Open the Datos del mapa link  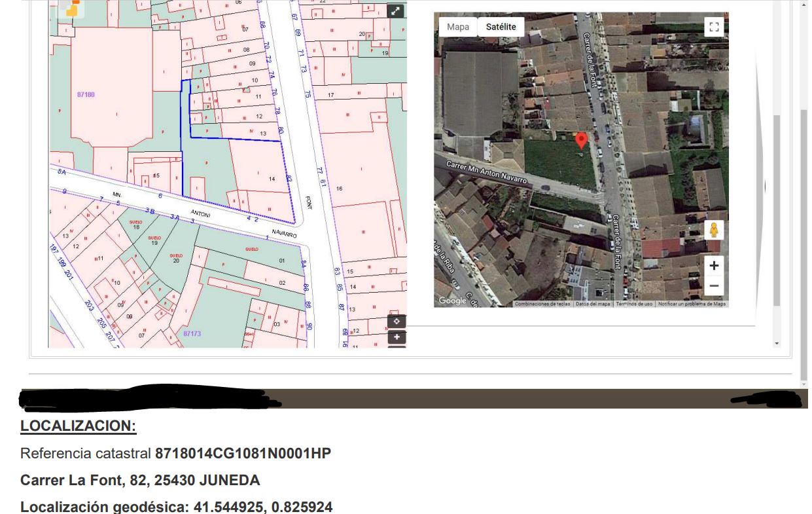pyautogui.click(x=593, y=304)
